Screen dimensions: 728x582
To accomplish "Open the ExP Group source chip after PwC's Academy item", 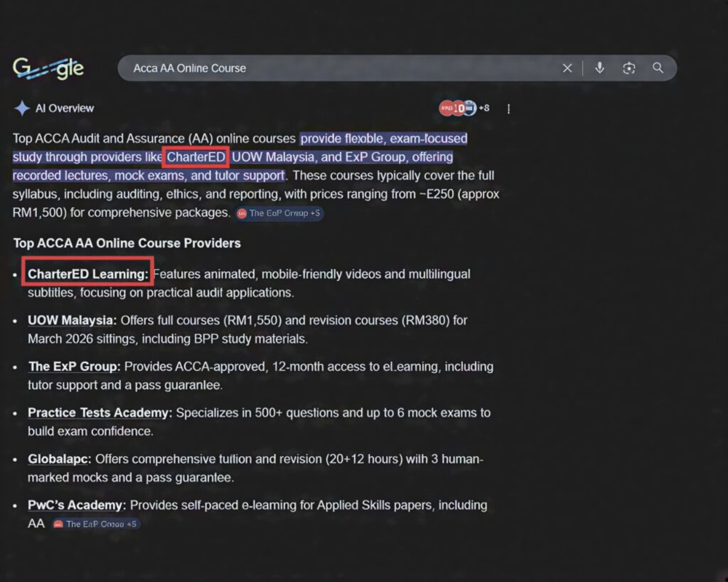I will (95, 524).
